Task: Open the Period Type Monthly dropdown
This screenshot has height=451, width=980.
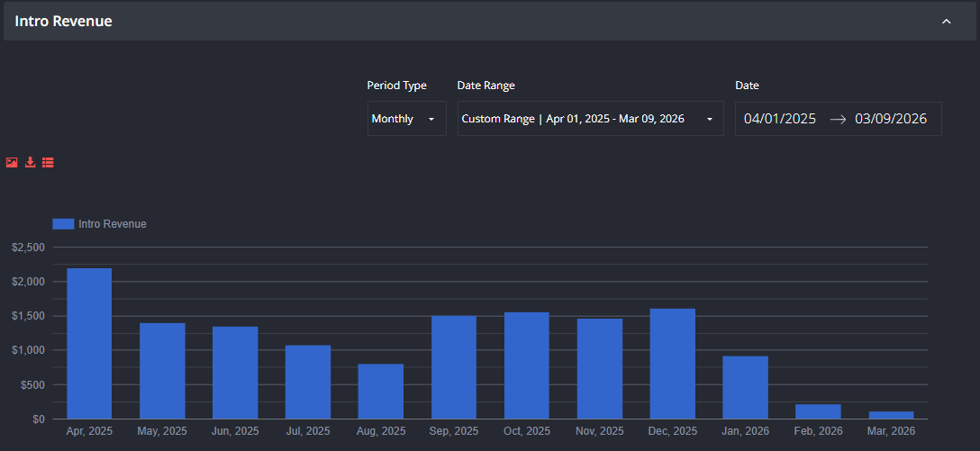Action: (407, 119)
